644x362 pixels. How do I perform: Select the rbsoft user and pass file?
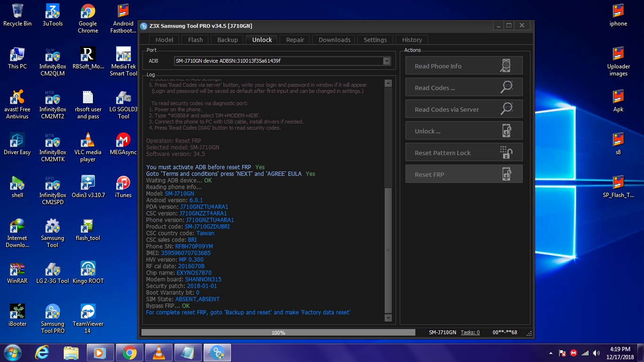[x=88, y=104]
